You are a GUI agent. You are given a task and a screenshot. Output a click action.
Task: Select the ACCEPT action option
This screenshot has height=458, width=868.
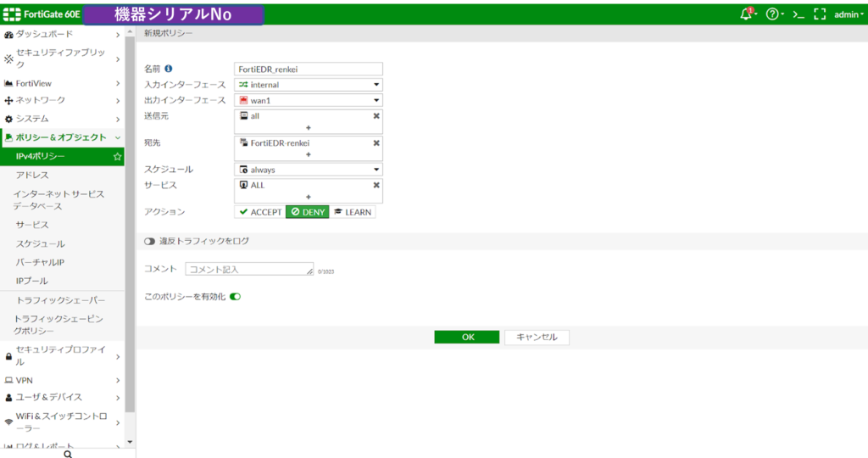(260, 212)
